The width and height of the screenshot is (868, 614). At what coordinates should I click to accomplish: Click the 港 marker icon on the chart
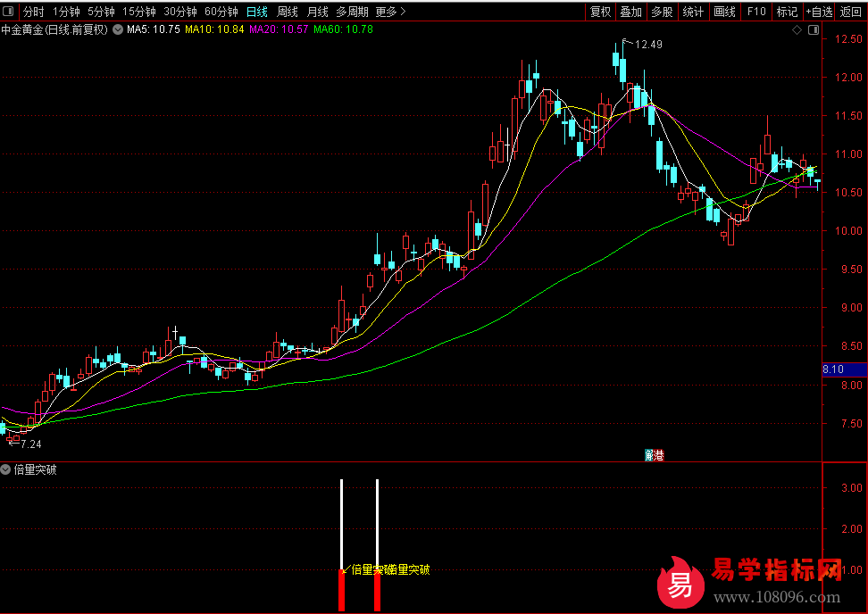[659, 455]
